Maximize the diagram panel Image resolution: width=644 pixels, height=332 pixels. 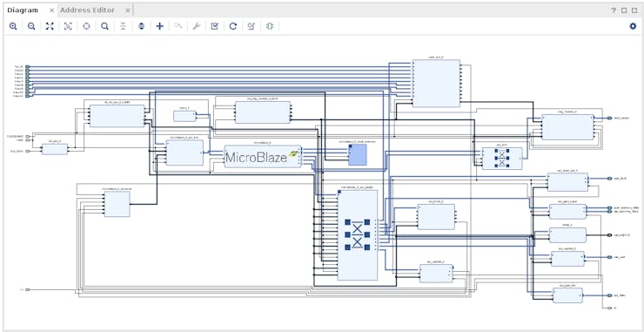(624, 10)
